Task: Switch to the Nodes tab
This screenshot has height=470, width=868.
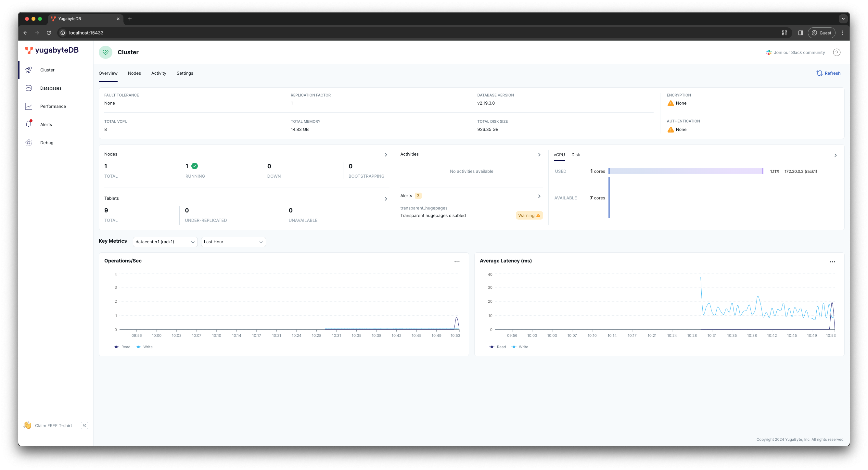Action: click(x=134, y=73)
